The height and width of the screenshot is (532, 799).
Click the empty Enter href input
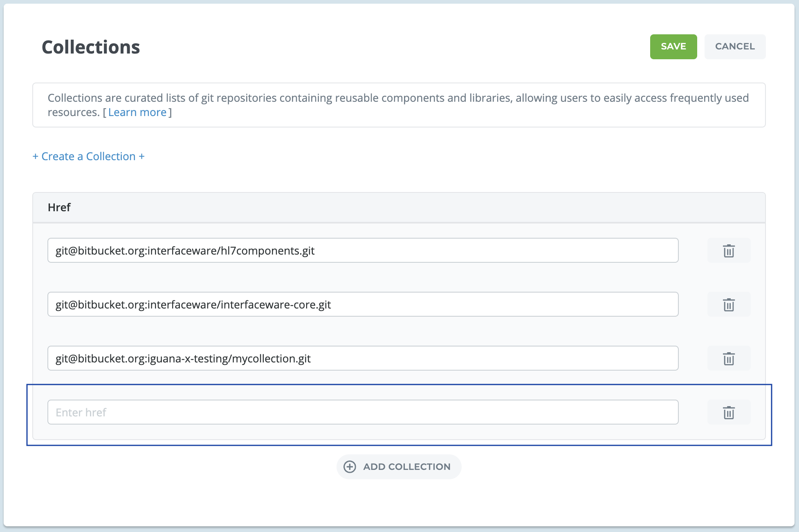[x=363, y=412]
